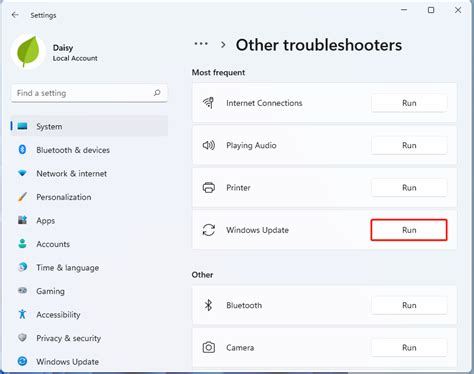Image resolution: width=474 pixels, height=374 pixels.
Task: Run the Camera troubleshooter
Action: [409, 348]
